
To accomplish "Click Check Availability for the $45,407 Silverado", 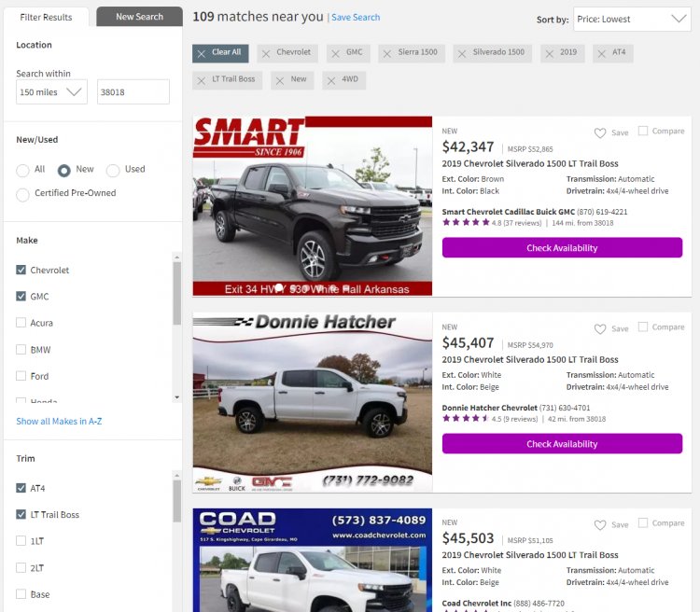I will pyautogui.click(x=562, y=444).
